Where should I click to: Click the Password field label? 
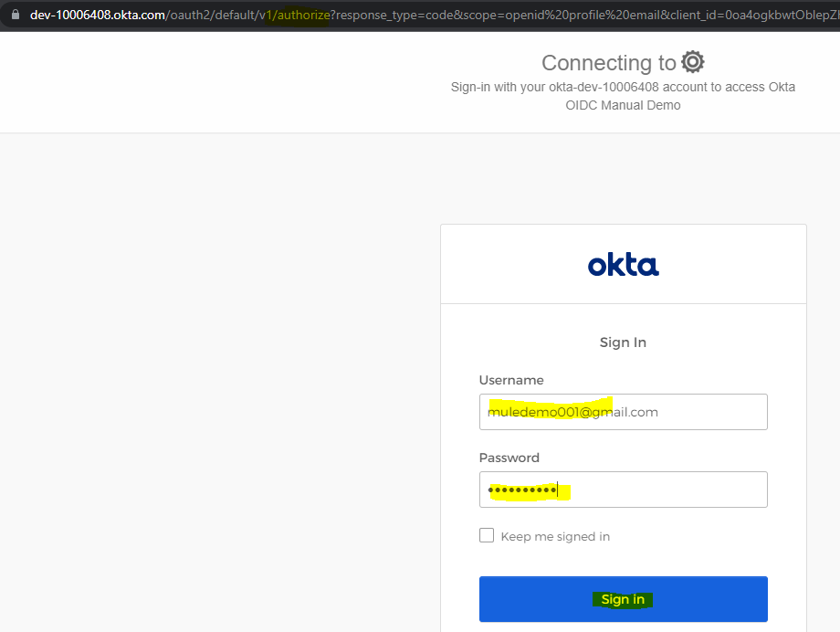tap(509, 458)
